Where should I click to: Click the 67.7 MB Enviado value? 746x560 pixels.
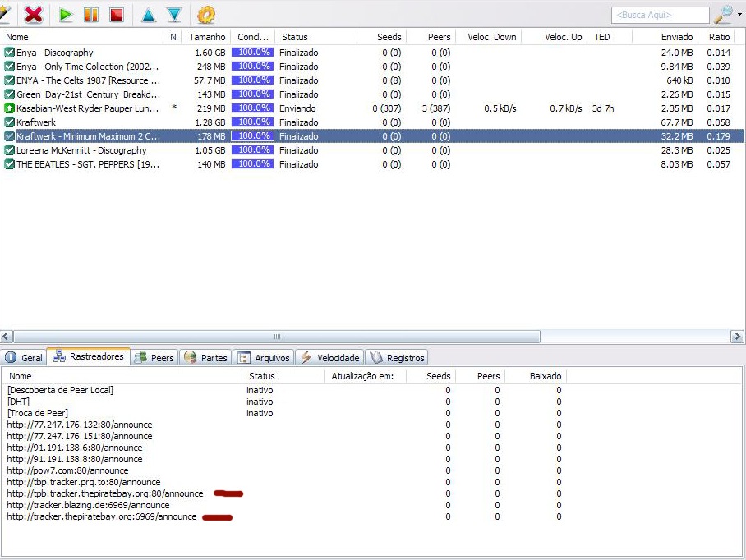pyautogui.click(x=676, y=122)
